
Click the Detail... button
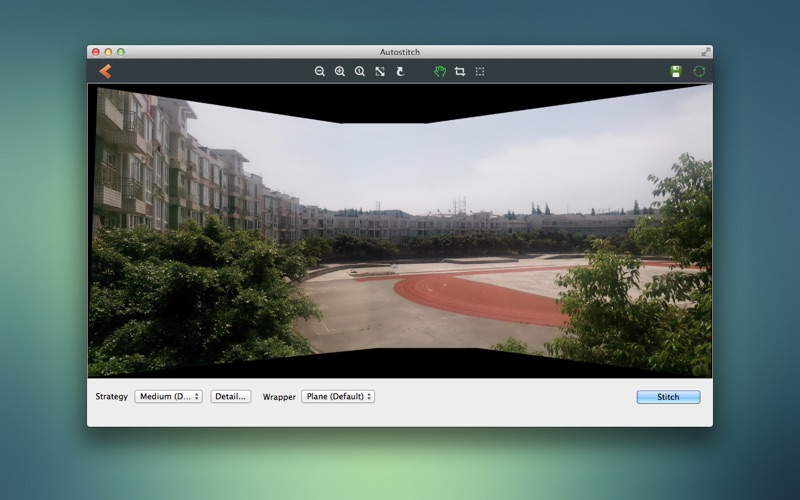(x=231, y=396)
